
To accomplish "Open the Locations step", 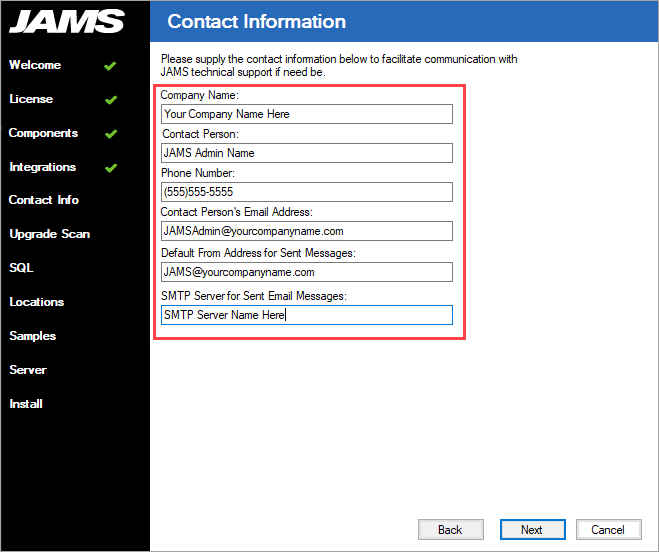I will pyautogui.click(x=37, y=302).
